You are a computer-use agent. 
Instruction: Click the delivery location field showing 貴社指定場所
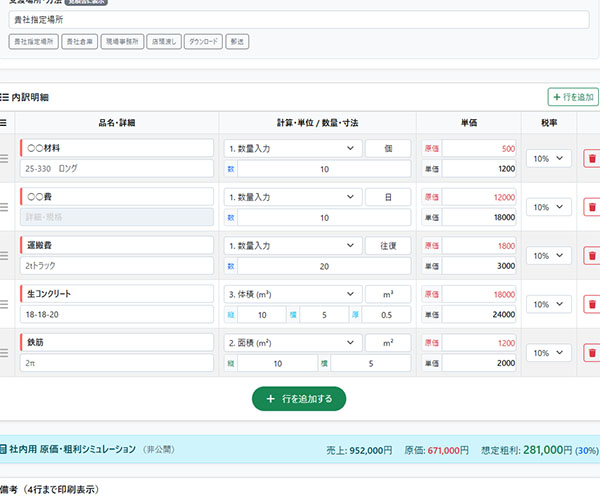(x=299, y=20)
